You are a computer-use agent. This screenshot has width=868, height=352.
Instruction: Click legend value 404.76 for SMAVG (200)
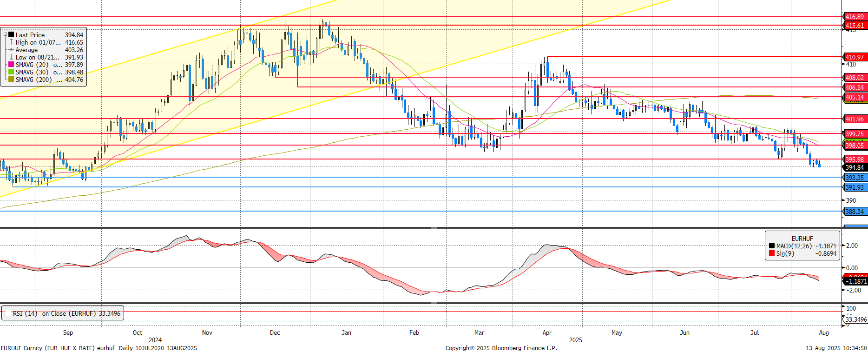pos(74,80)
